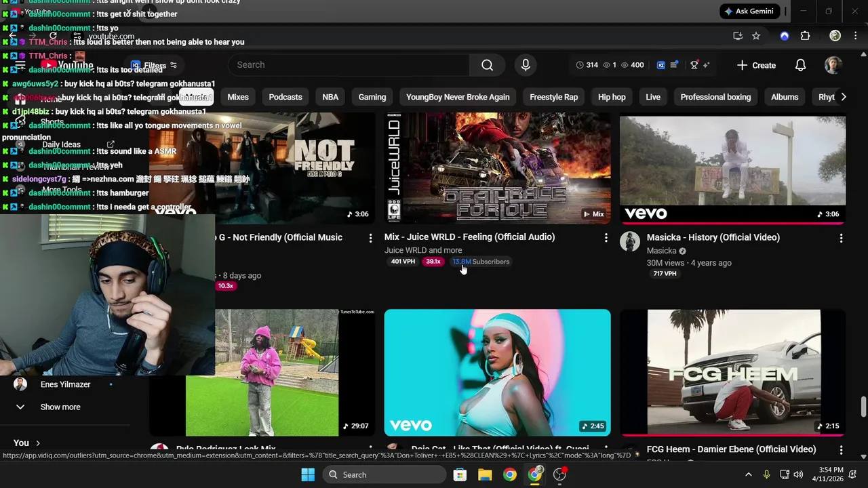
Task: Open OBS Studio taskbar icon
Action: [x=559, y=474]
